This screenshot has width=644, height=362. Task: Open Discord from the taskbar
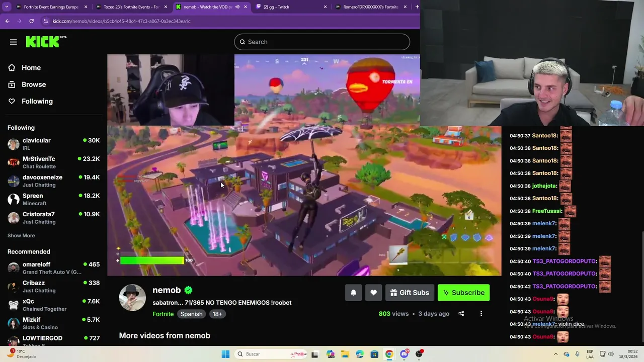pos(404,354)
